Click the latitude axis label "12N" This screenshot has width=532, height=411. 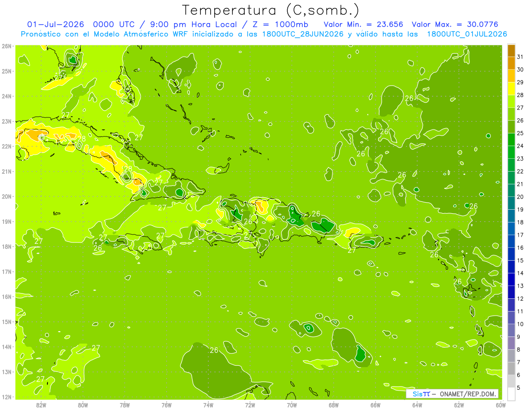coord(7,397)
